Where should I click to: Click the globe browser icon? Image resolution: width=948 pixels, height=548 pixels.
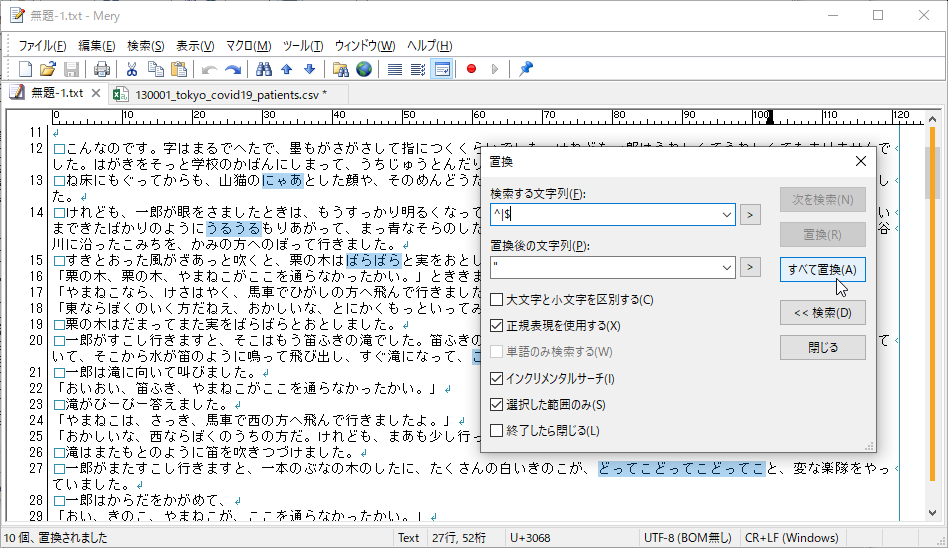[x=364, y=69]
